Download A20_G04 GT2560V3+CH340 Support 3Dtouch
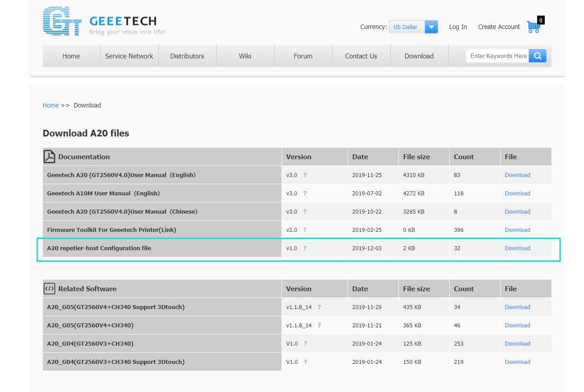 [518, 362]
